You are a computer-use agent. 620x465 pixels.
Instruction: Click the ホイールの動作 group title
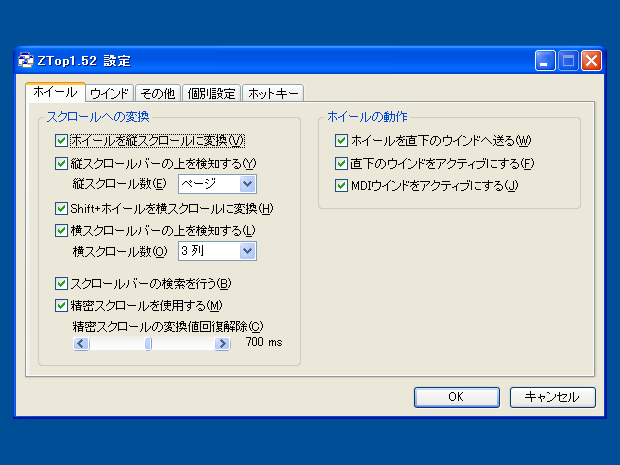(367, 117)
